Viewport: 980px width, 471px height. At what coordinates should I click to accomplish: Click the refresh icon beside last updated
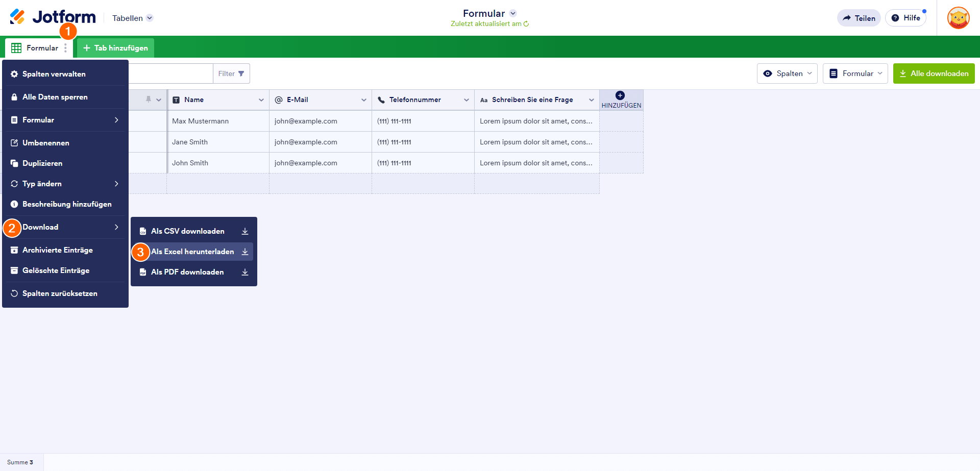point(526,24)
